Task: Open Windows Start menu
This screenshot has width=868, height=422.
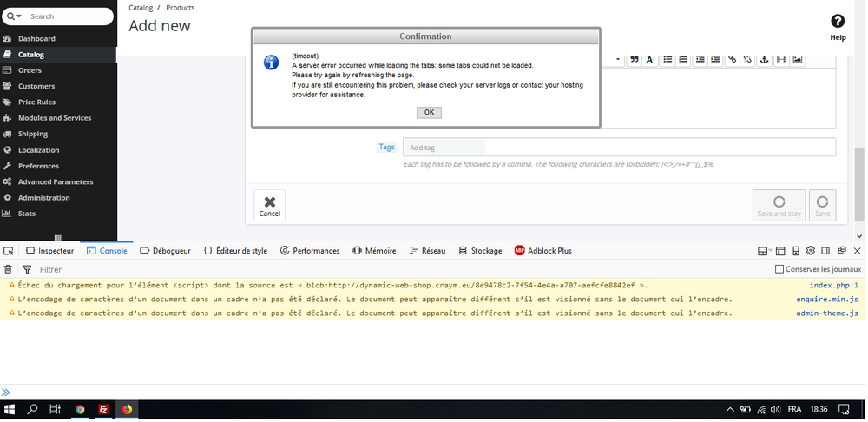Action: pos(10,410)
